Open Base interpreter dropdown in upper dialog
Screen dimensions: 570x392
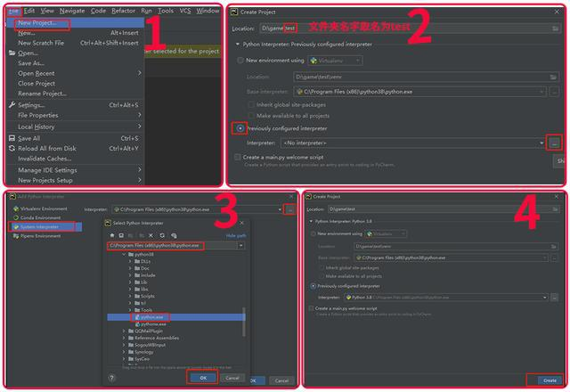(x=541, y=92)
